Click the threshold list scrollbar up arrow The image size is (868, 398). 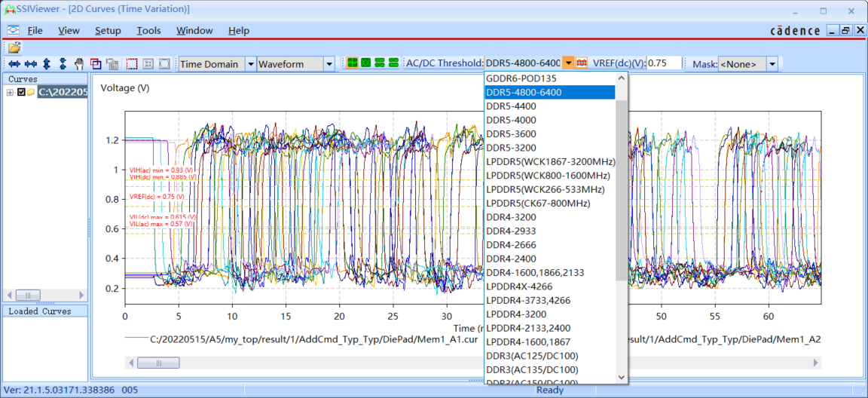[x=621, y=78]
